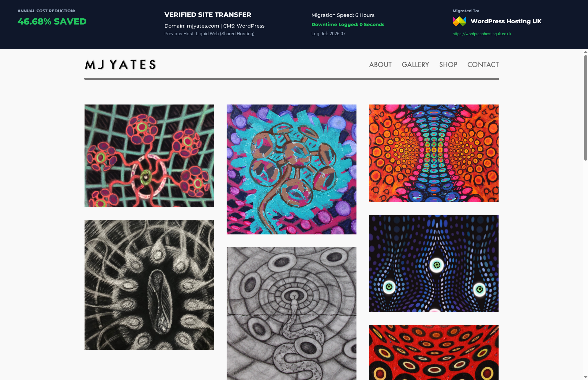Select the '46.68% SAVED' text

[x=52, y=21]
